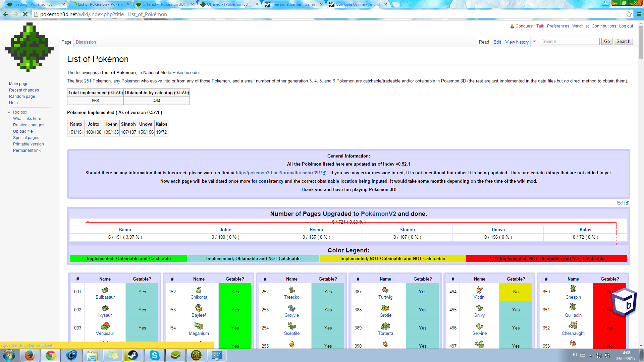Click the Meganium sprite icon
The height and width of the screenshot is (362, 644).
(x=199, y=326)
